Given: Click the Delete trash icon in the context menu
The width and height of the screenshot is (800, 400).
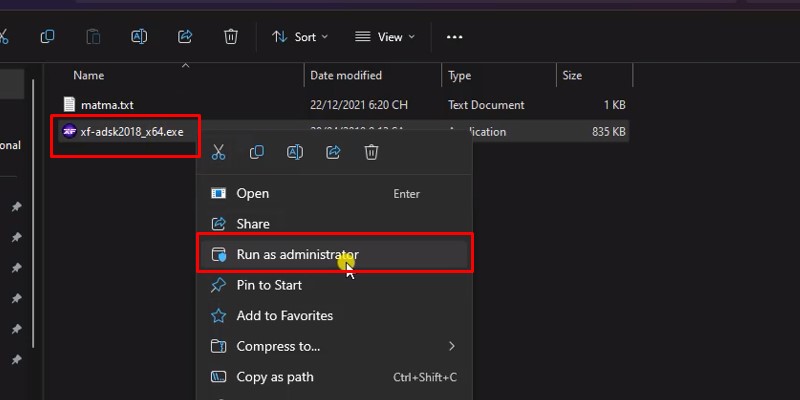Looking at the screenshot, I should coord(371,152).
